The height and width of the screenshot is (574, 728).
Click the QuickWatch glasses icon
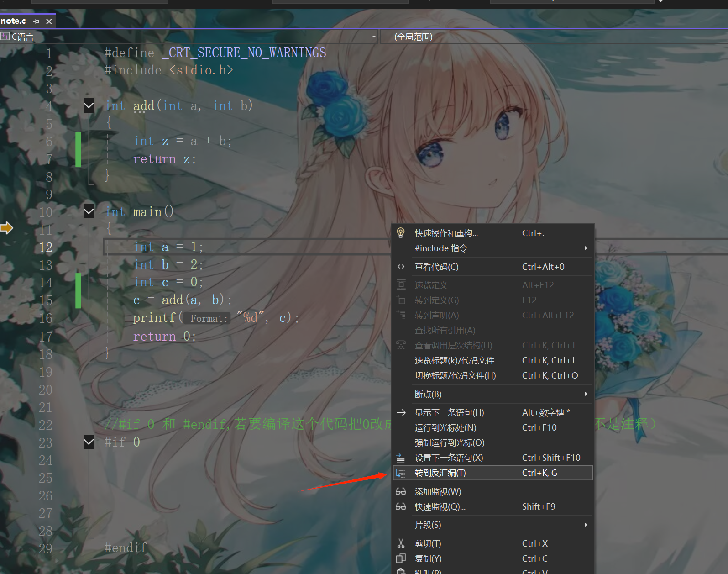coord(401,506)
